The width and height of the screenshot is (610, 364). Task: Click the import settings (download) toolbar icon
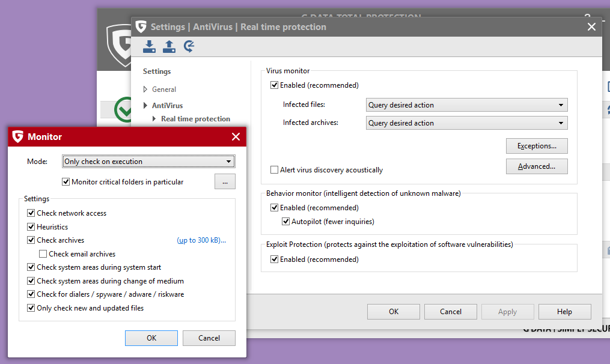pyautogui.click(x=149, y=46)
